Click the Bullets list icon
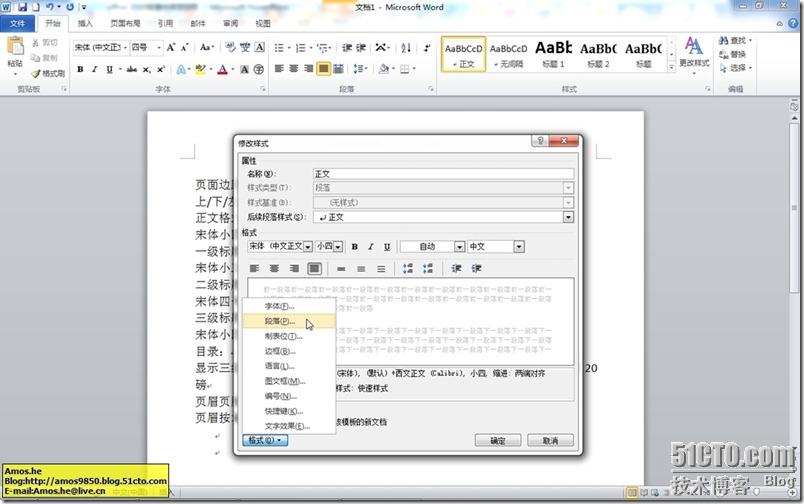804x504 pixels. point(279,48)
